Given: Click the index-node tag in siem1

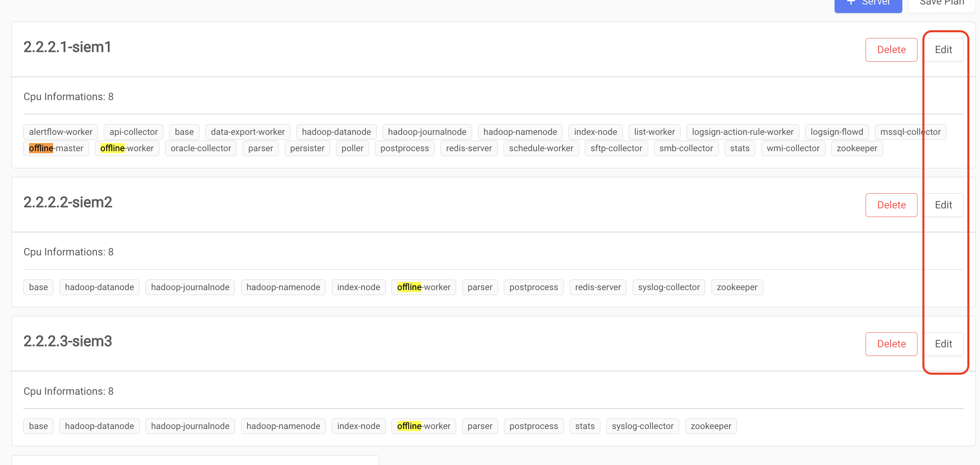Looking at the screenshot, I should (x=595, y=132).
